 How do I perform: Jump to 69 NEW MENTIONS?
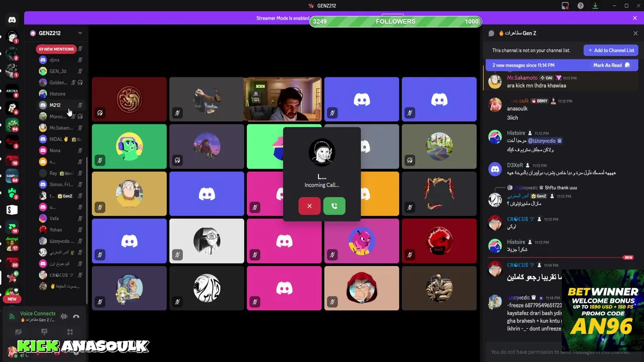pyautogui.click(x=56, y=49)
